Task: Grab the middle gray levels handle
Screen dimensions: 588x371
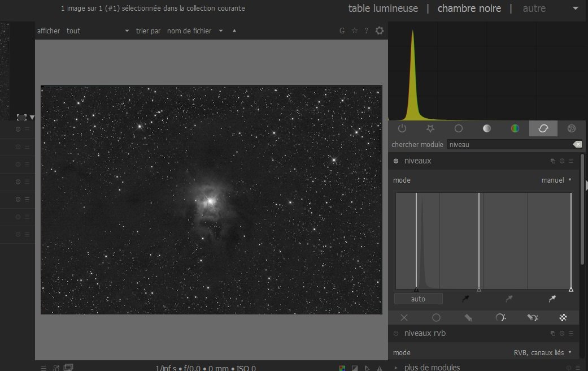Action: click(479, 290)
